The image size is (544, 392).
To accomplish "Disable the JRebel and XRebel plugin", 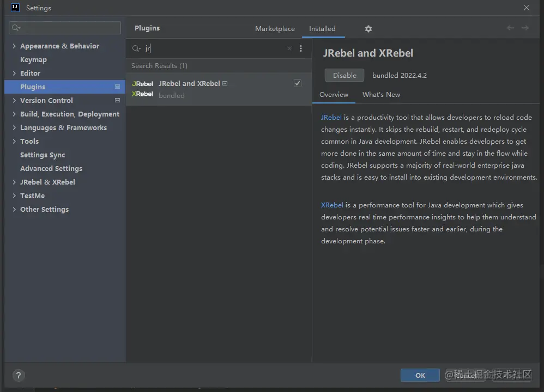I will pyautogui.click(x=344, y=75).
